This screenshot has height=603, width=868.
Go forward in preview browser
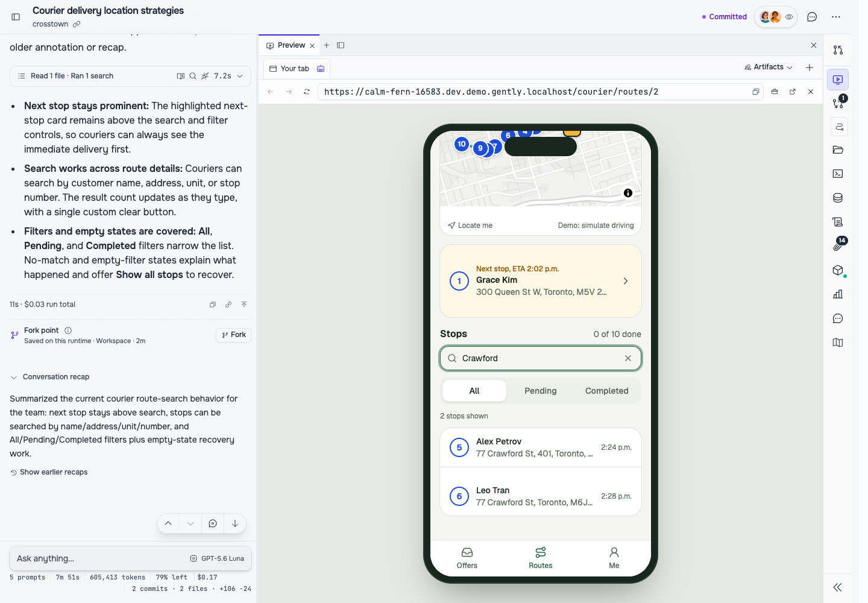click(x=289, y=92)
